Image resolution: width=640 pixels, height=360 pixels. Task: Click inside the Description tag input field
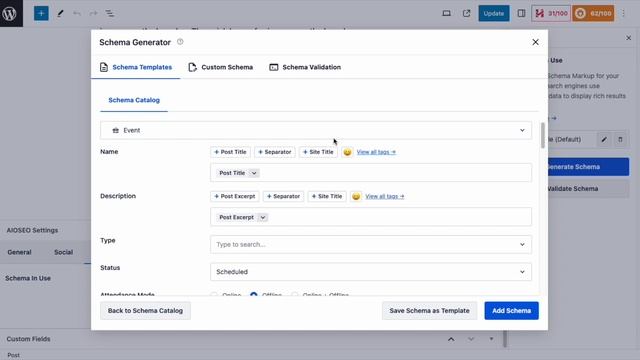coord(371,218)
